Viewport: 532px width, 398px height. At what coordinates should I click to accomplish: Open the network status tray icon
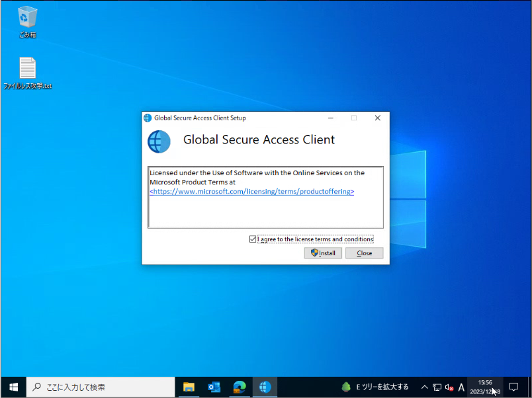pyautogui.click(x=437, y=387)
